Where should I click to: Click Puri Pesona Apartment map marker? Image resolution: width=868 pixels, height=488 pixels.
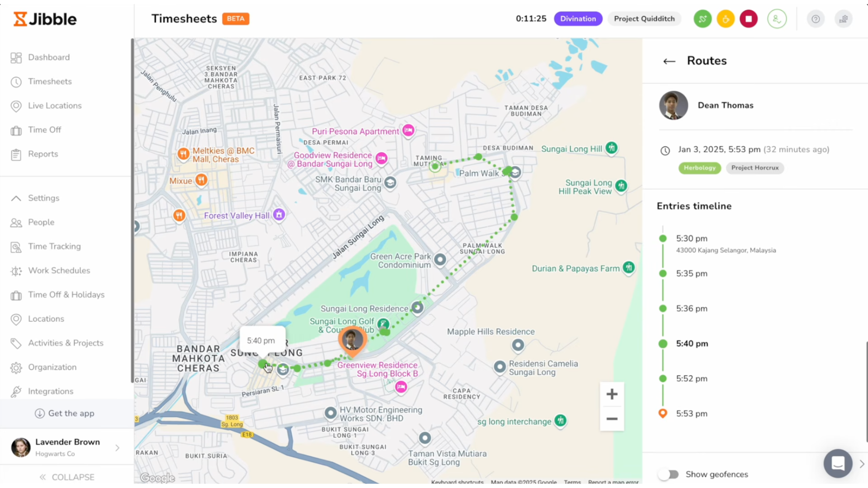408,131
